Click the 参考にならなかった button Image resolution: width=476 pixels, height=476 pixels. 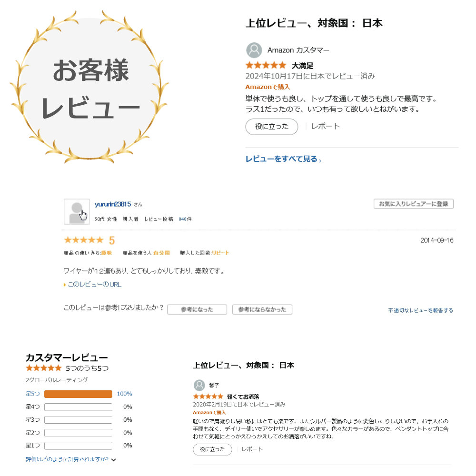tap(262, 309)
